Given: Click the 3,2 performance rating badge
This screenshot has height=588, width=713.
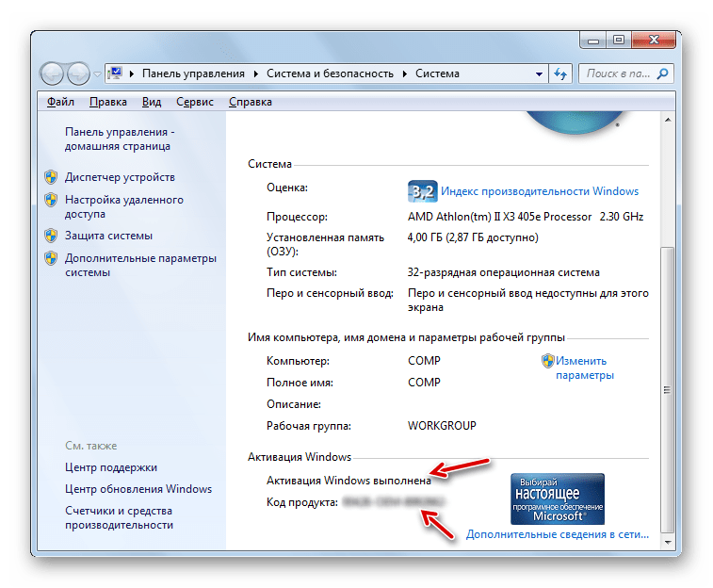Looking at the screenshot, I should (x=423, y=191).
